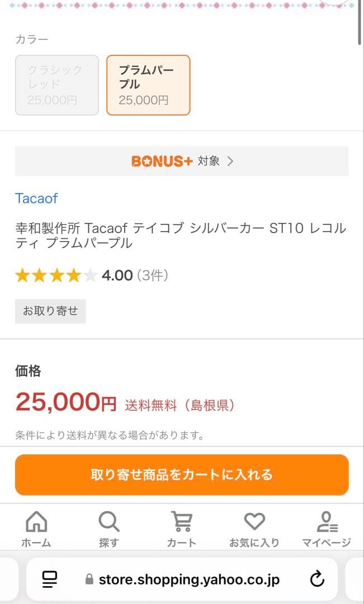Image resolution: width=364 pixels, height=604 pixels.
Task: Open the ホーム (Home) tab icon
Action: [x=36, y=522]
